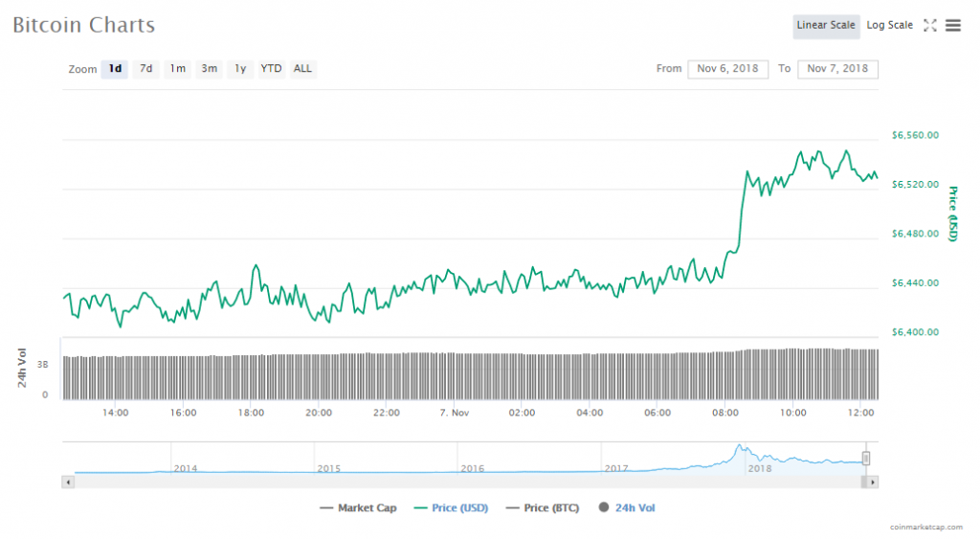980x540 pixels.
Task: Edit the To date field
Action: point(837,69)
